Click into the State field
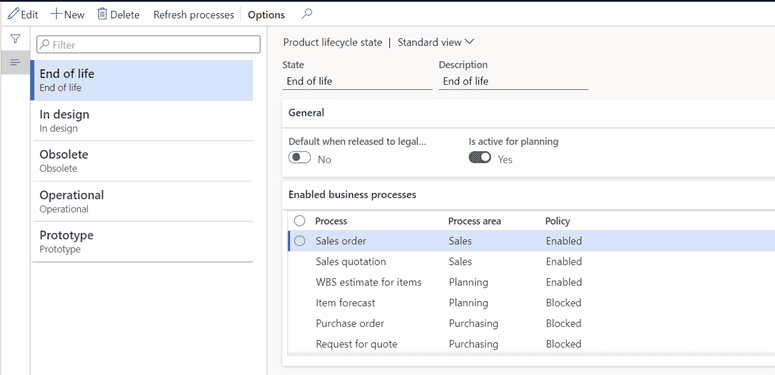 point(357,82)
